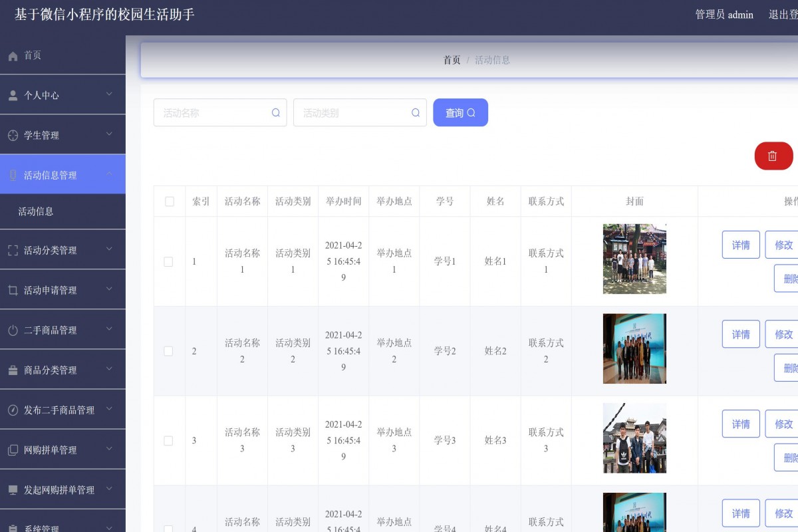This screenshot has width=798, height=532.
Task: Collapse the 活动信息管理 menu chevron
Action: click(x=109, y=174)
